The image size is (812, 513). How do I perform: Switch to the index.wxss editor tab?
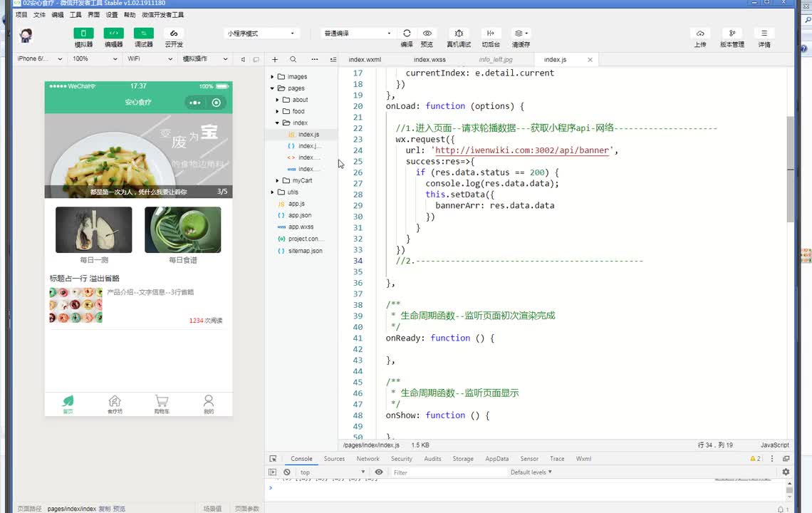[x=430, y=60]
